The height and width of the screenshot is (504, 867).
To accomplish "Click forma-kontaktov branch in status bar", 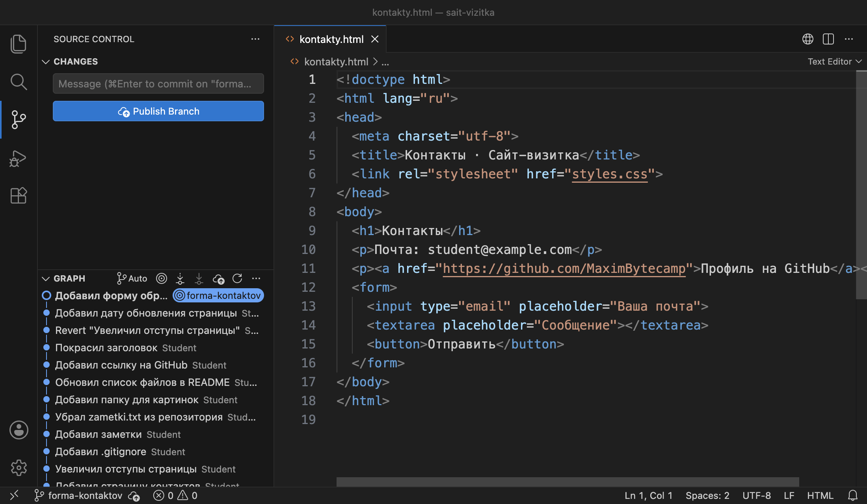I will coord(79,495).
